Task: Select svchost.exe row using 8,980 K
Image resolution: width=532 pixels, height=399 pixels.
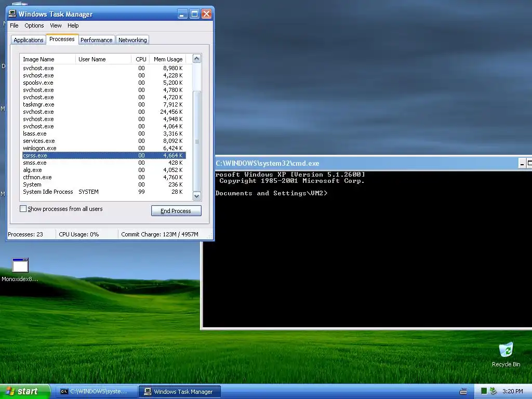Action: tap(104, 68)
